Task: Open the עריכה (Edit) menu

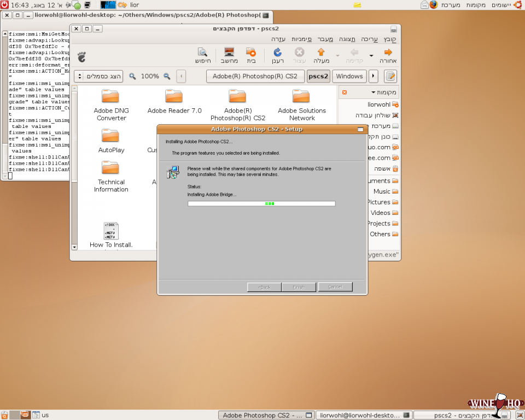Action: pyautogui.click(x=369, y=39)
